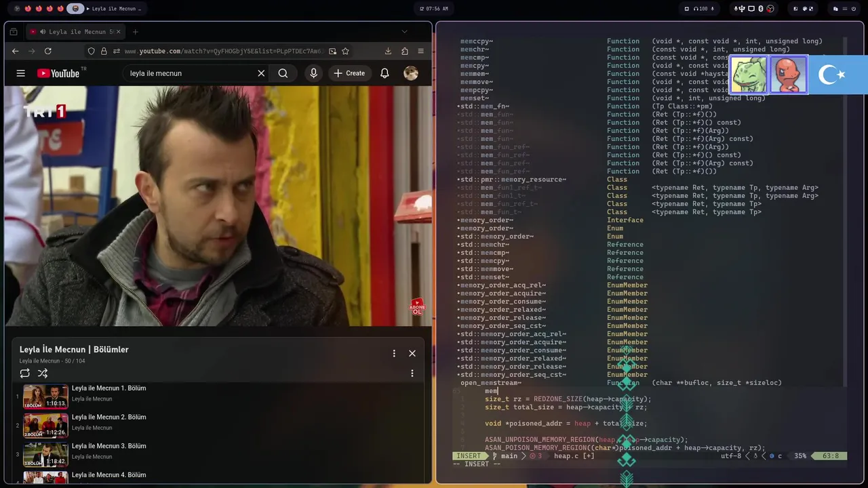The image size is (868, 488).
Task: Open Firefox View icon beside the tabs
Action: point(14,32)
